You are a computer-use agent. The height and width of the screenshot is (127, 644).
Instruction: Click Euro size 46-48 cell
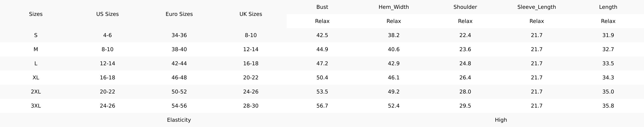[x=179, y=77]
